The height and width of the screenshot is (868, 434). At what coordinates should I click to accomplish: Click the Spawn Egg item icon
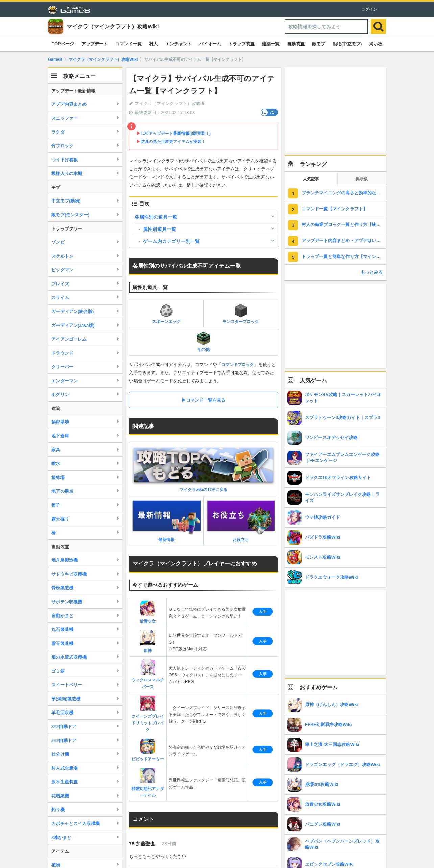pos(166,310)
